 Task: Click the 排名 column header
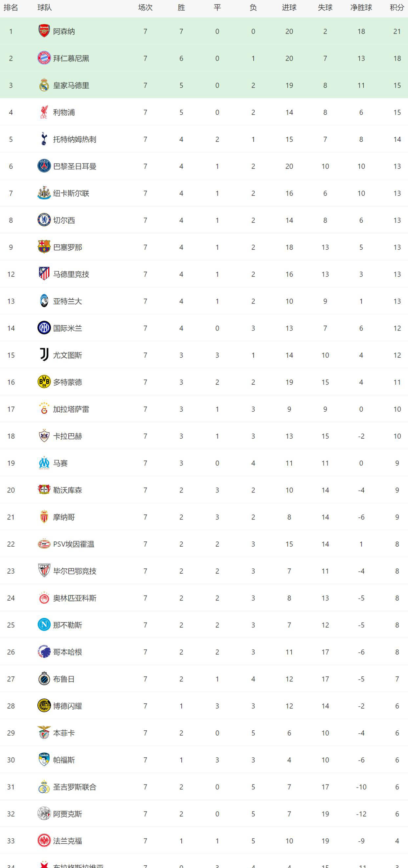point(11,8)
